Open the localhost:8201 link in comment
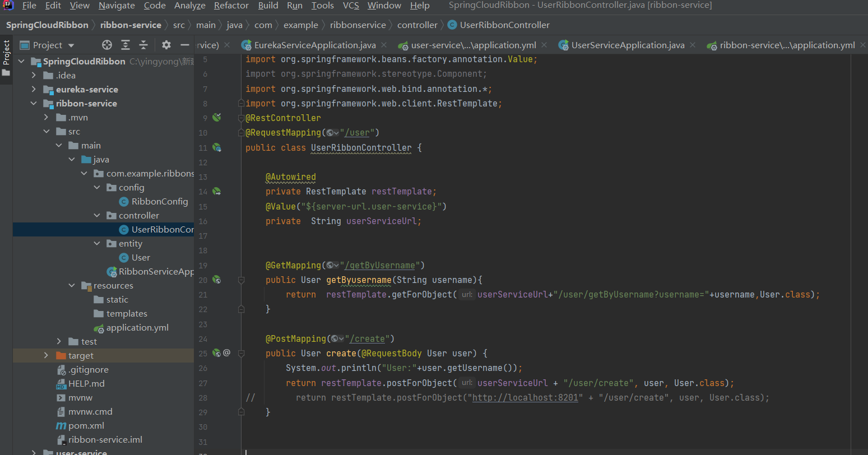The height and width of the screenshot is (455, 868). tap(525, 398)
